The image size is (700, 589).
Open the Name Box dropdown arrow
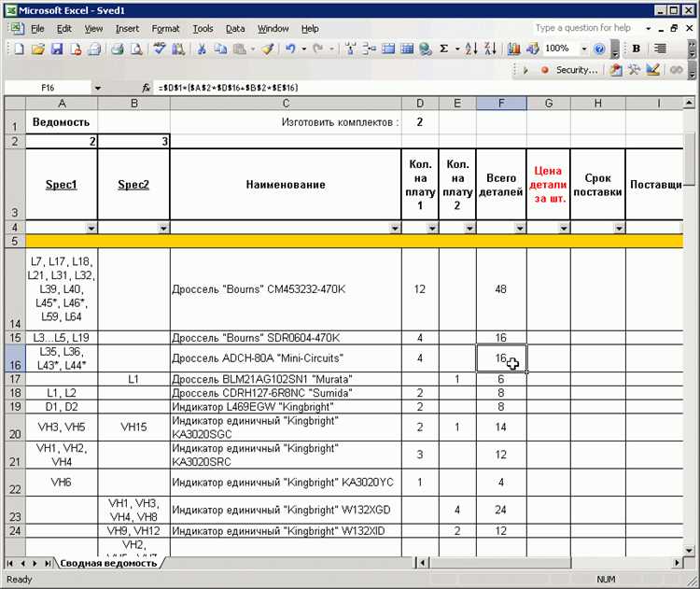click(97, 87)
